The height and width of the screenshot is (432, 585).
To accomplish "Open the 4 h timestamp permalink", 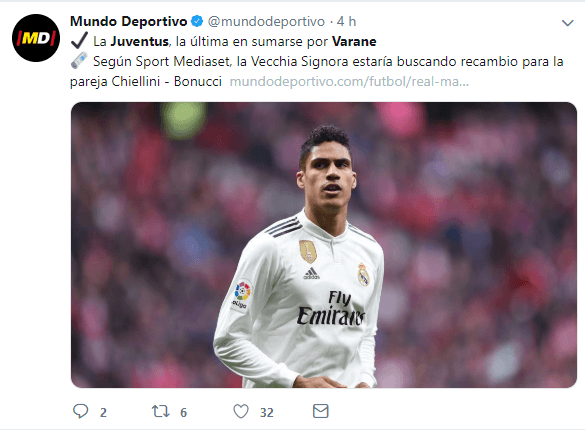I will (347, 22).
